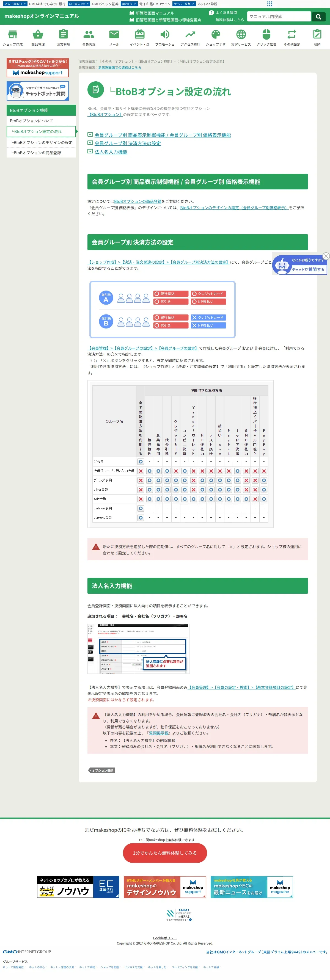Open the Cookieポリシー link
Screen dimensions: 330x980
coord(165,938)
